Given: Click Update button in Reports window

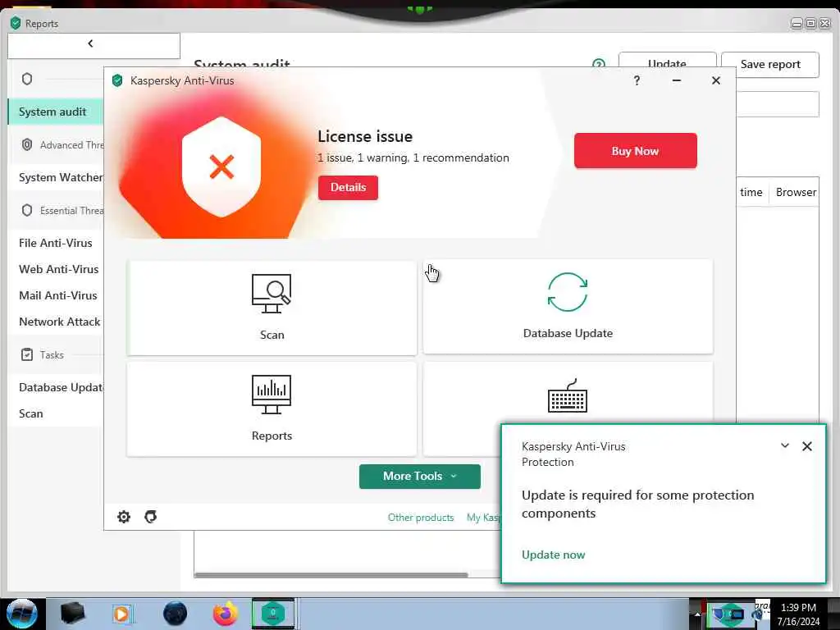Looking at the screenshot, I should point(668,60).
